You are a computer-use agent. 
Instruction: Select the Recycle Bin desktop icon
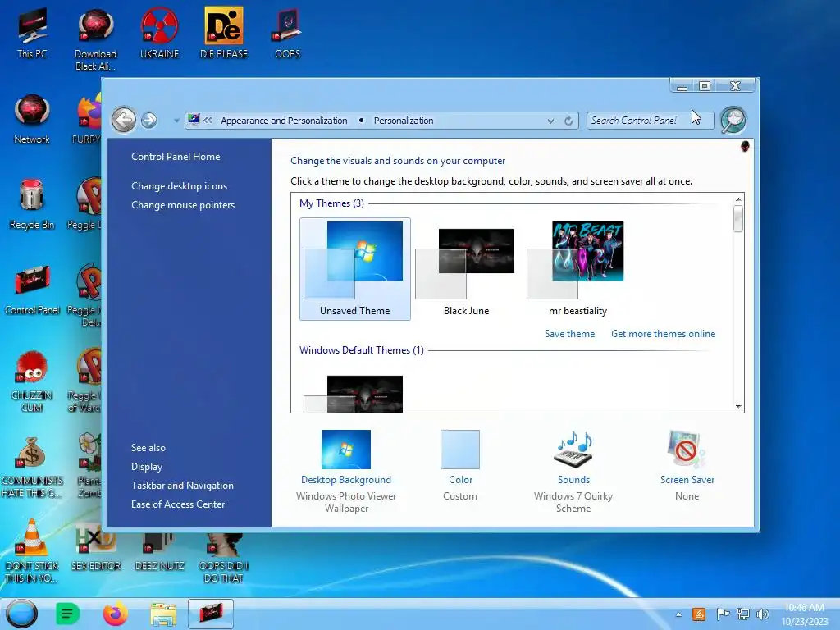click(32, 204)
